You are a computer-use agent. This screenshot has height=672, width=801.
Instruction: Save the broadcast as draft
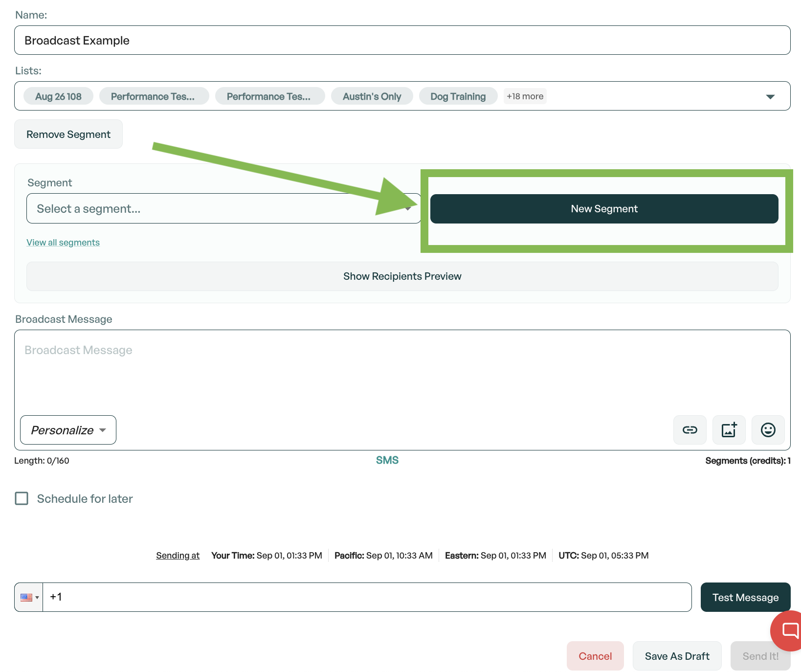[x=677, y=656]
